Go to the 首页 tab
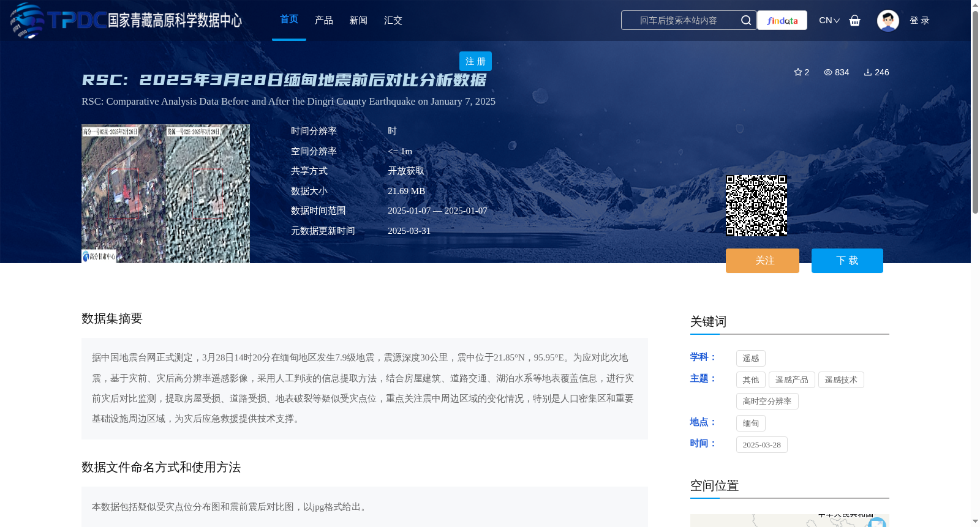This screenshot has height=527, width=980. point(289,20)
